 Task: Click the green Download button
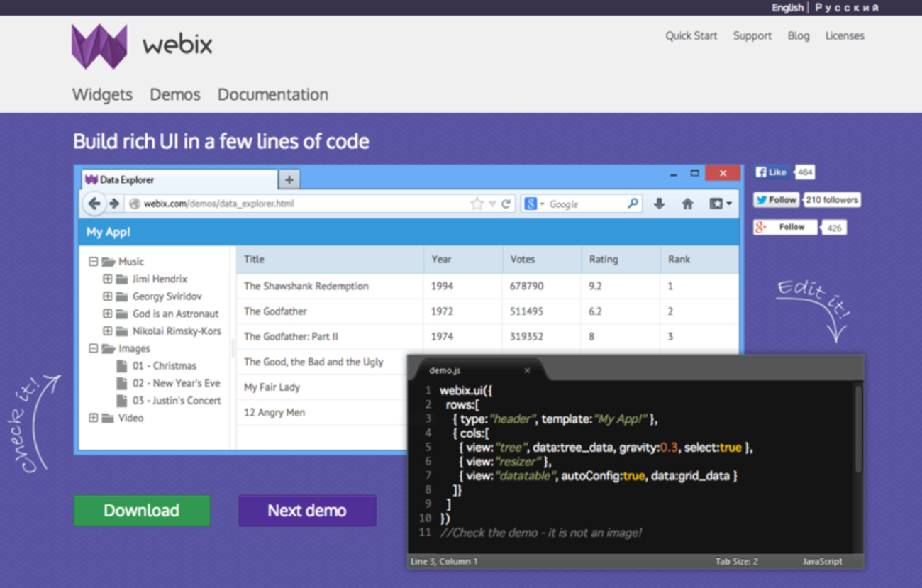(142, 511)
